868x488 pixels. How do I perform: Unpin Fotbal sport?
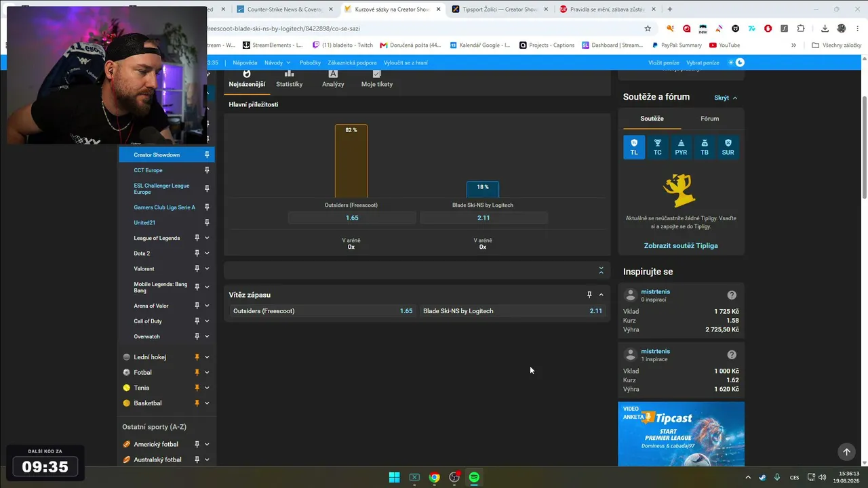point(197,373)
